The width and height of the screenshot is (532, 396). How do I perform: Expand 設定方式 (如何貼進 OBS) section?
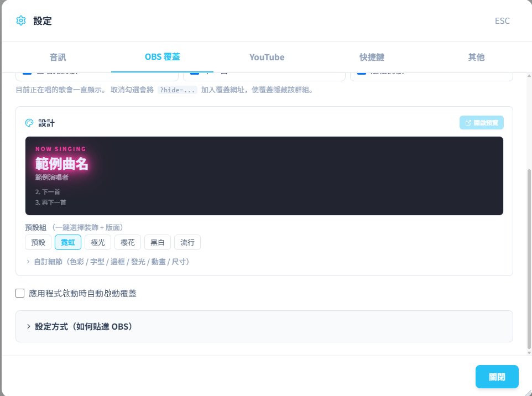pyautogui.click(x=264, y=326)
